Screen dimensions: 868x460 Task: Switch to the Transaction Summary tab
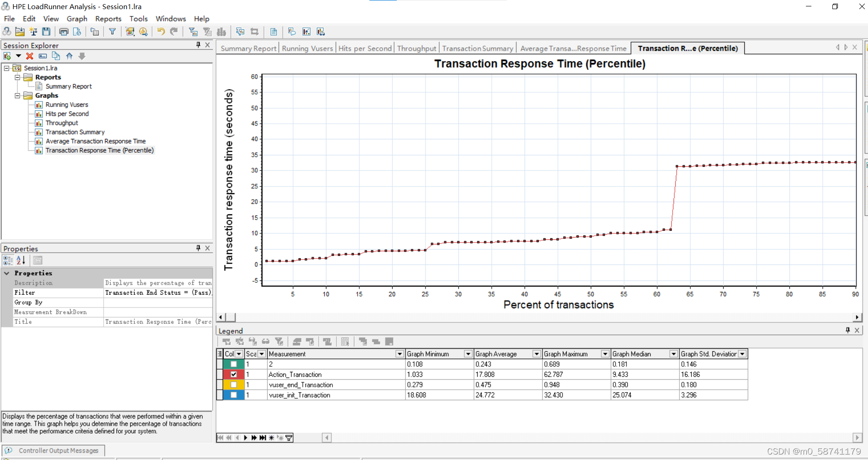[x=478, y=48]
